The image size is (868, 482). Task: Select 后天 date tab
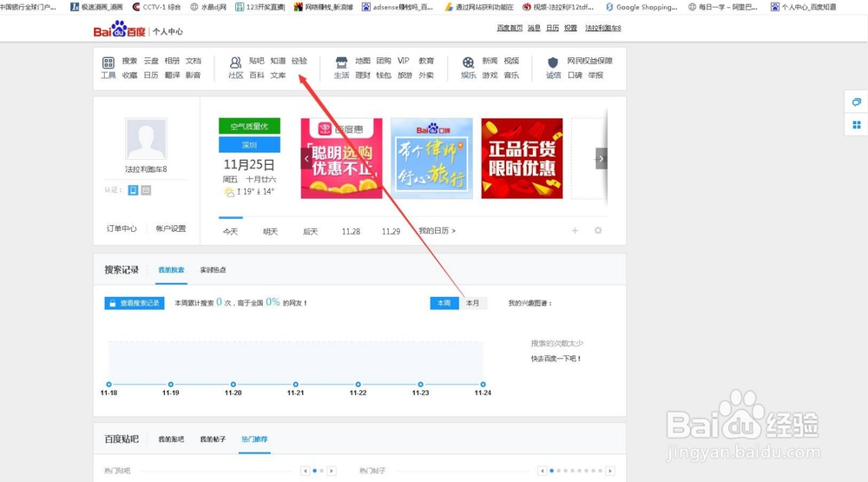click(x=311, y=232)
